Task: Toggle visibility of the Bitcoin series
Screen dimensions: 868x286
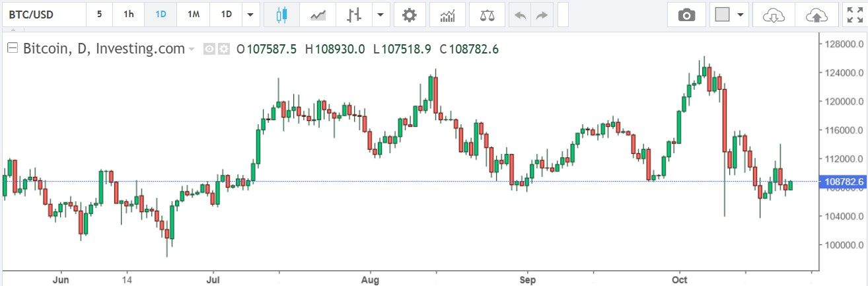Action: pyautogui.click(x=210, y=49)
